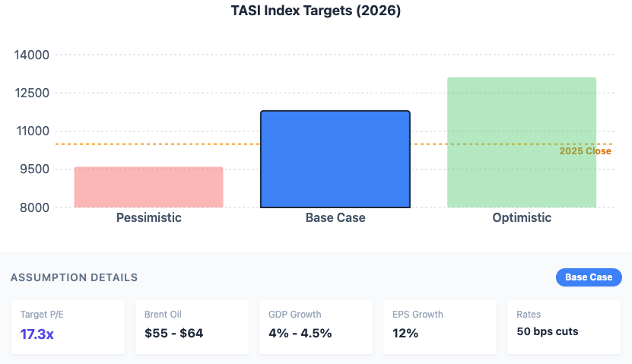Click the Assumption Details heading
The width and height of the screenshot is (632, 364).
(x=75, y=277)
